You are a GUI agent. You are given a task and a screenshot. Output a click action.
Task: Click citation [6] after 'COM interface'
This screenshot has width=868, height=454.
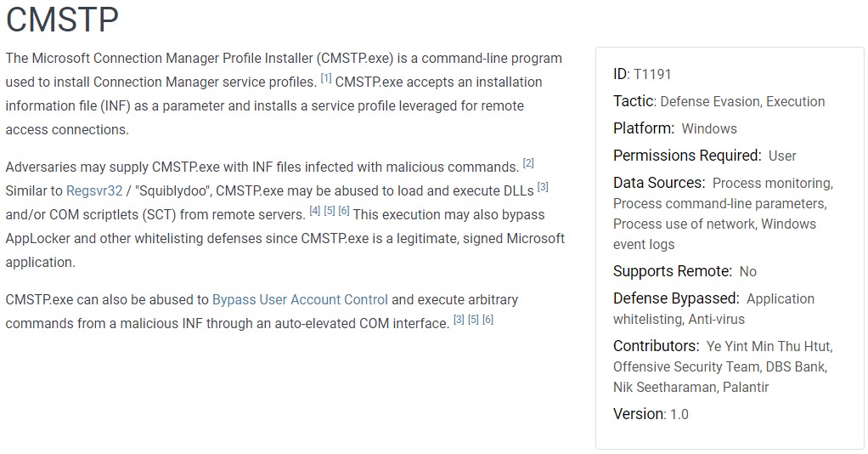[488, 320]
